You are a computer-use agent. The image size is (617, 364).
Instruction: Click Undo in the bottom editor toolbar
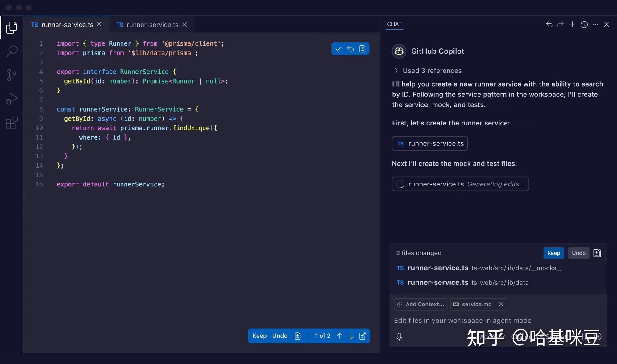click(280, 336)
